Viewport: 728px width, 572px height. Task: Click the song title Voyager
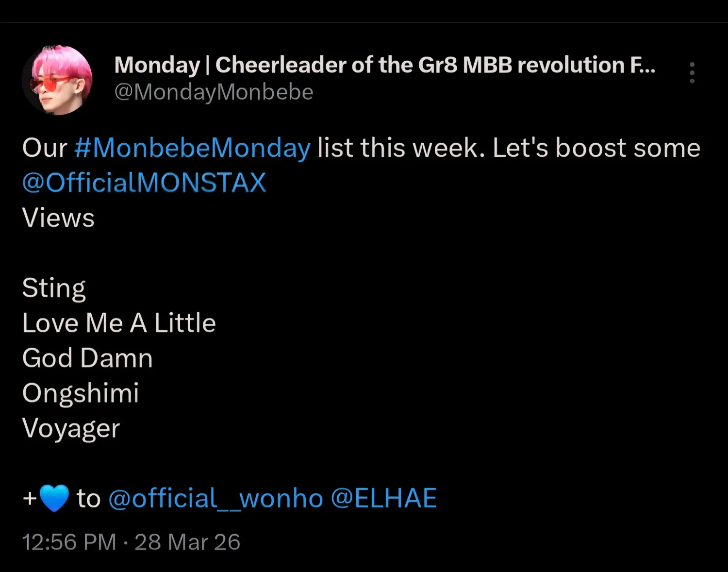tap(71, 428)
